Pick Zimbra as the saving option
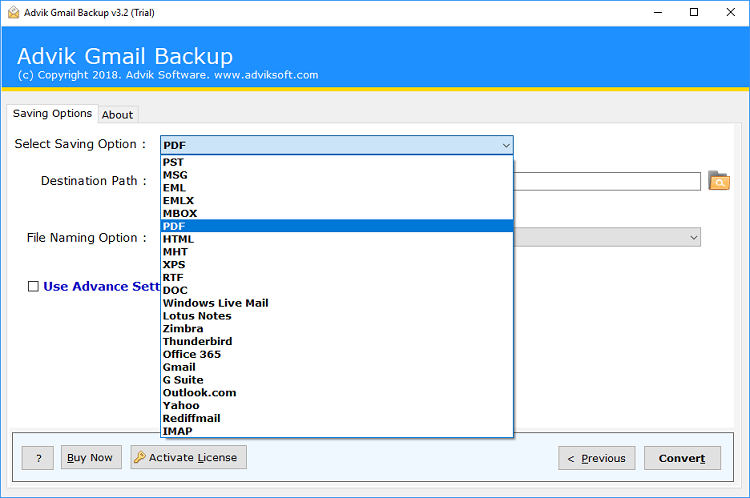This screenshot has height=498, width=750. tap(337, 329)
